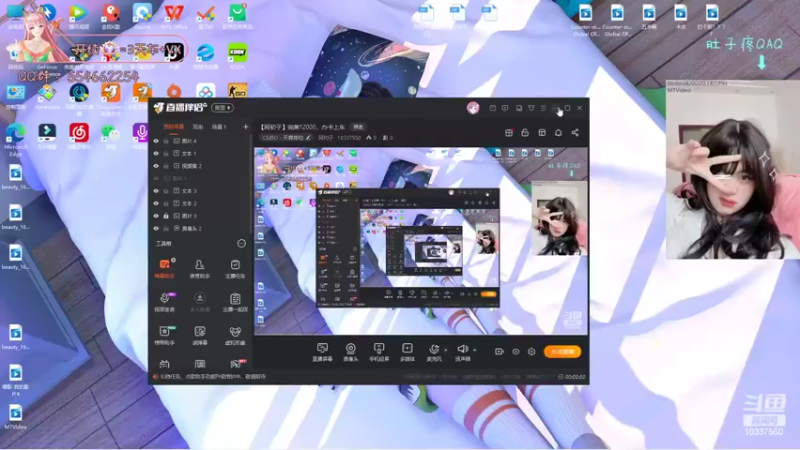Click the user avatar in the title bar

[473, 108]
